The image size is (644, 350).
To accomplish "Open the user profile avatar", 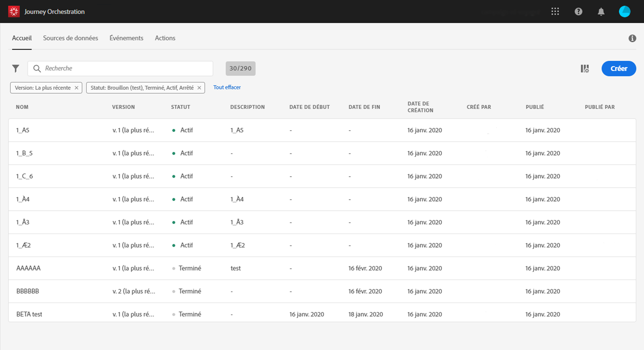I will (624, 12).
